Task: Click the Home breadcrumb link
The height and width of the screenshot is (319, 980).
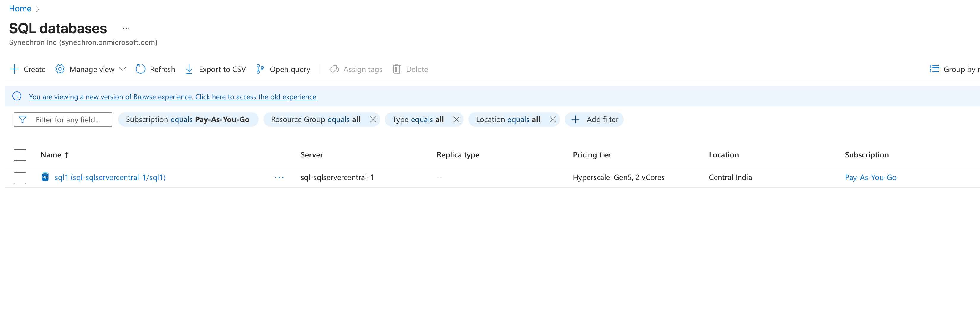Action: [20, 8]
